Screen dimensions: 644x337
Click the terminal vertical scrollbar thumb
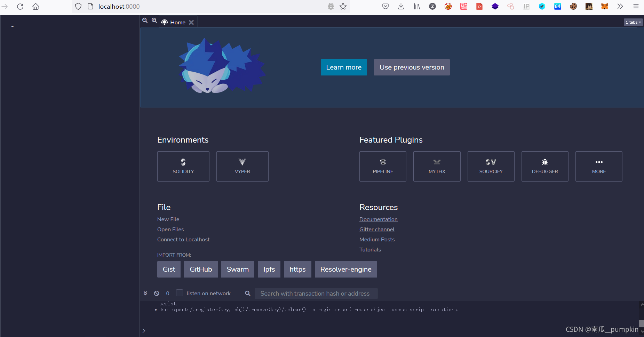642,324
